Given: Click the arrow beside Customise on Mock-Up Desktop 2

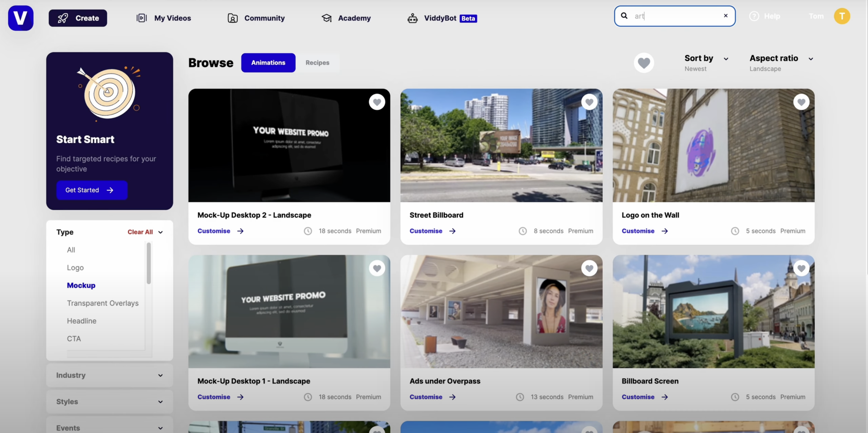Looking at the screenshot, I should 240,231.
